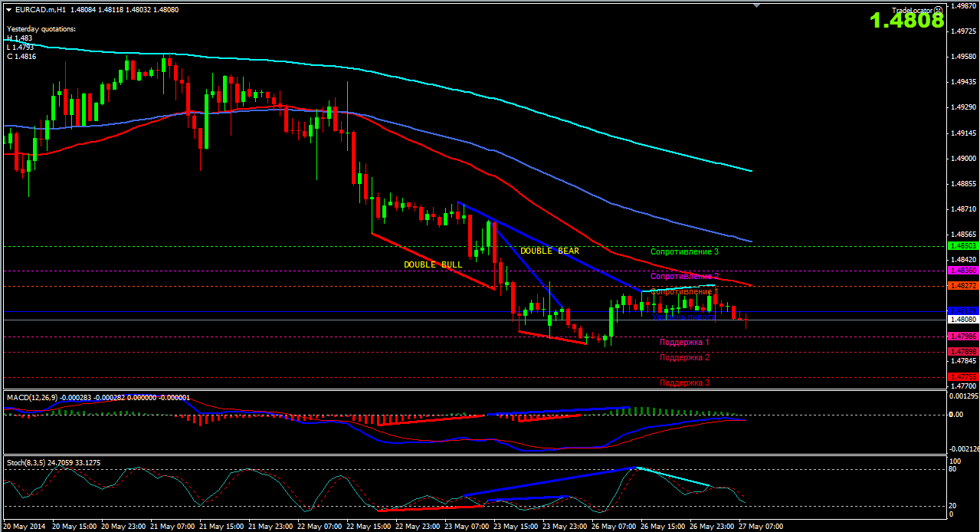Click the Yesterday quotations heading

click(x=41, y=28)
